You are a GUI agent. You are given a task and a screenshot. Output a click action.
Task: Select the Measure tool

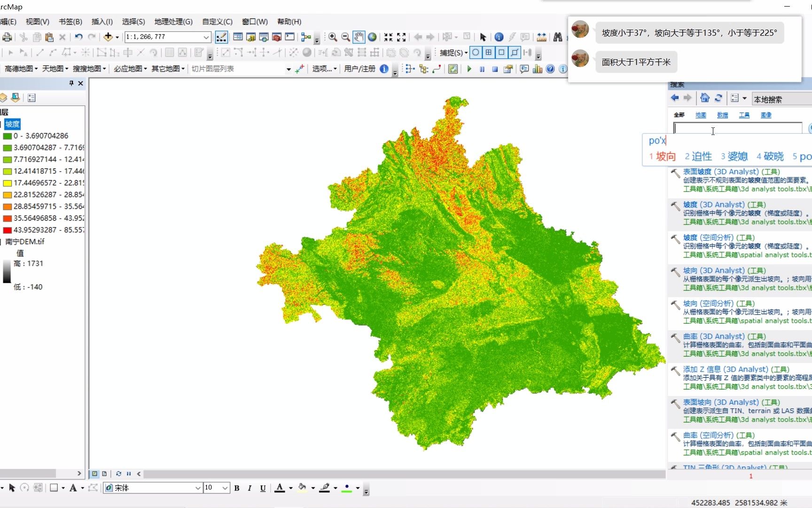(x=543, y=37)
